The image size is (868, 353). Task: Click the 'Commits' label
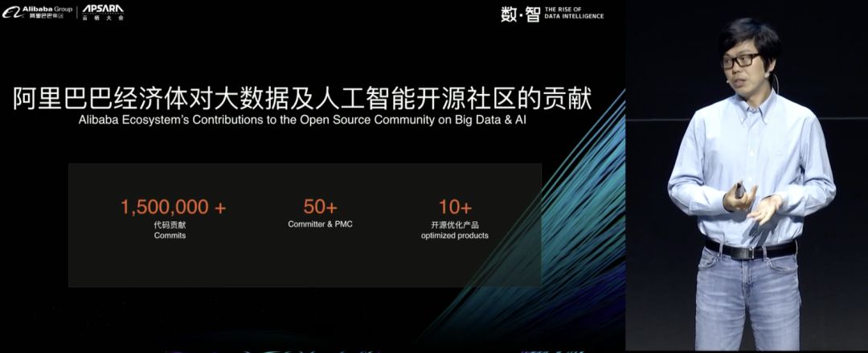[170, 236]
